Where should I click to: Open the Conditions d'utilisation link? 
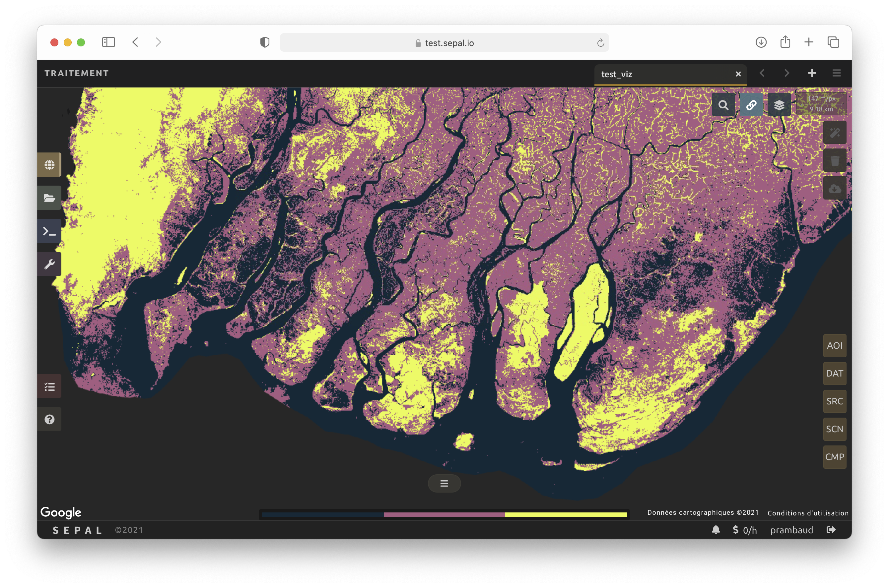(x=808, y=513)
